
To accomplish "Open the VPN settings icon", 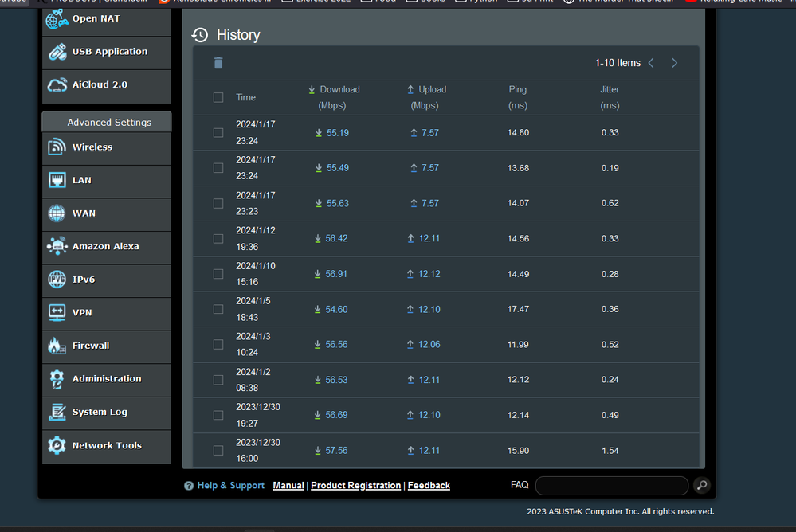I will (x=57, y=312).
